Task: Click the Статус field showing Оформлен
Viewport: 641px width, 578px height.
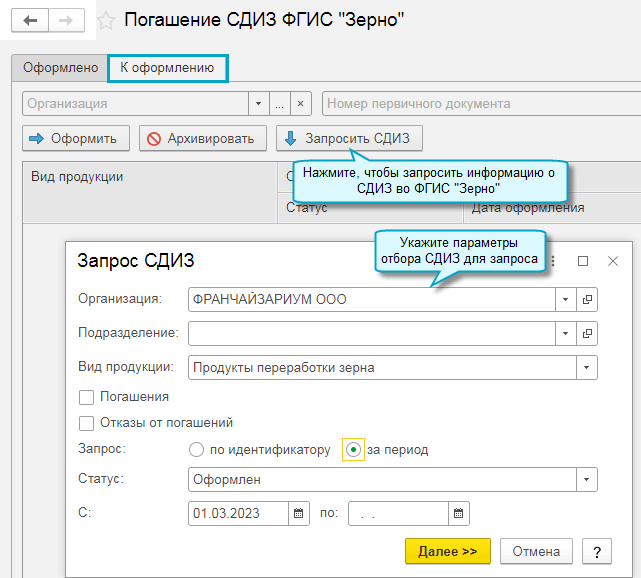Action: point(382,479)
